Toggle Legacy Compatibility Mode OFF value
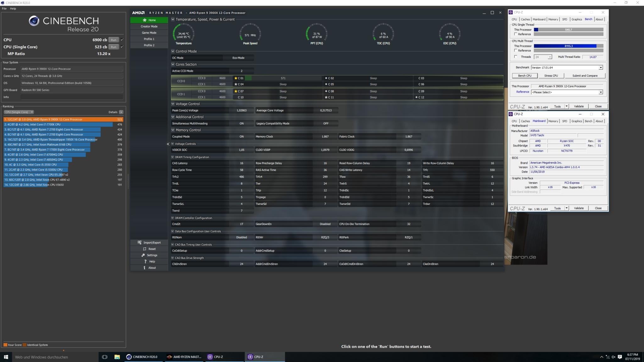 [x=326, y=123]
